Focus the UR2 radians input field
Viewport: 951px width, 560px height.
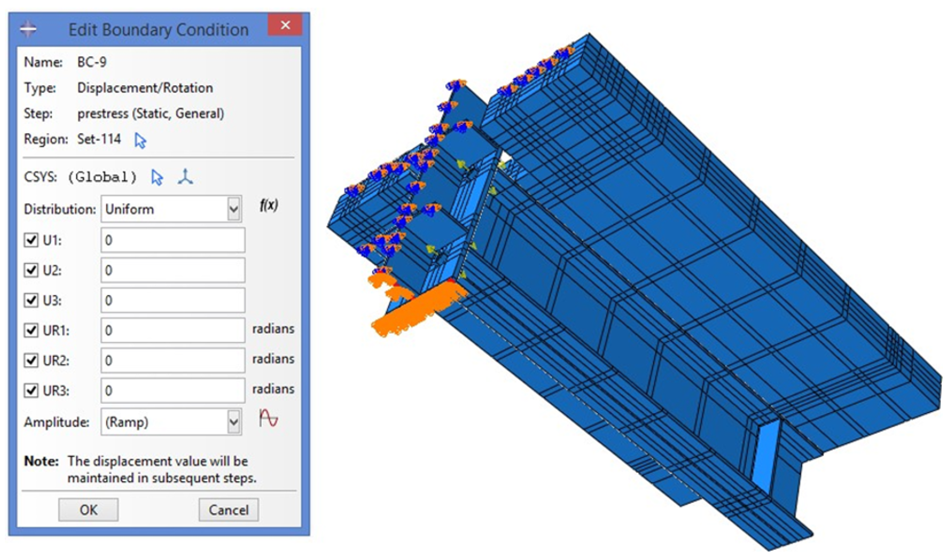point(172,360)
